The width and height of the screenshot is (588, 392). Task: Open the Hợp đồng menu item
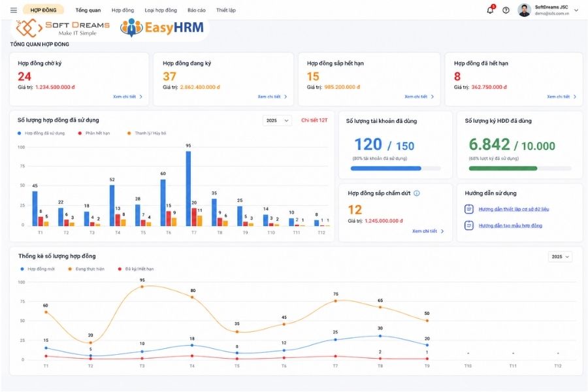tap(123, 10)
